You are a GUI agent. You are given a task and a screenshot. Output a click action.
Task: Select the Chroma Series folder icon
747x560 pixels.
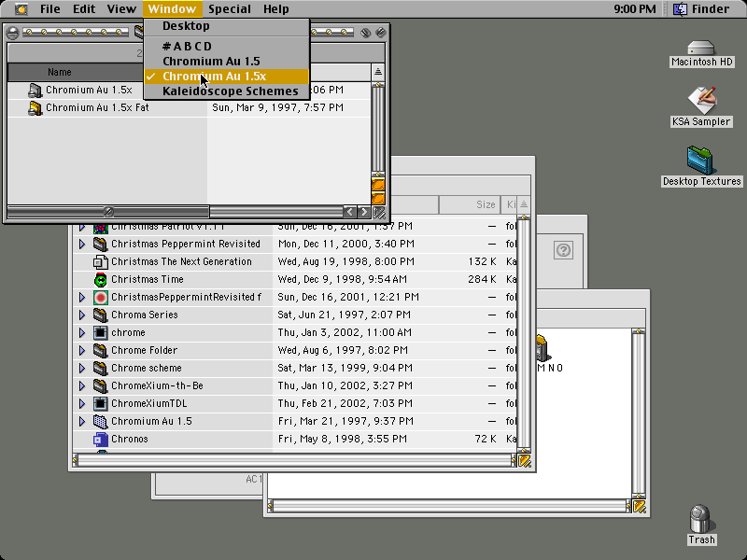tap(100, 315)
